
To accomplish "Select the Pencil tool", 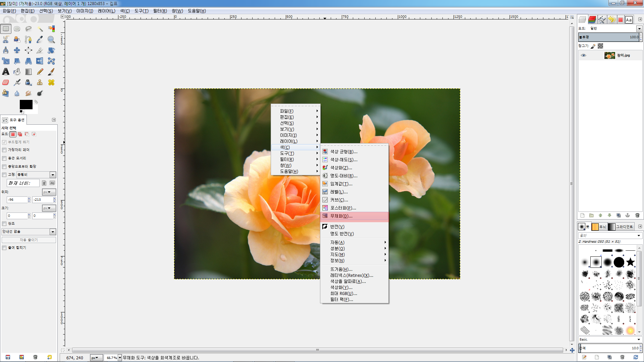I will tap(40, 72).
